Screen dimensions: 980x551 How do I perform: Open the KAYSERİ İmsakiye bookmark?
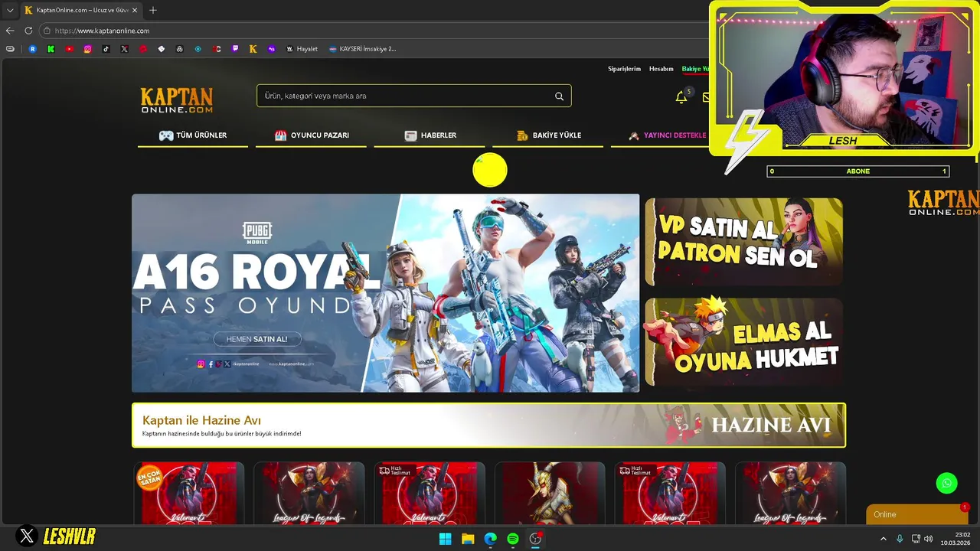click(363, 49)
